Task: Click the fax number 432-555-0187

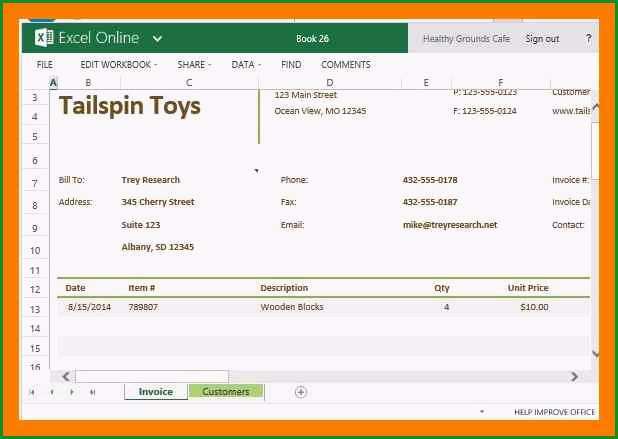Action: [x=430, y=202]
